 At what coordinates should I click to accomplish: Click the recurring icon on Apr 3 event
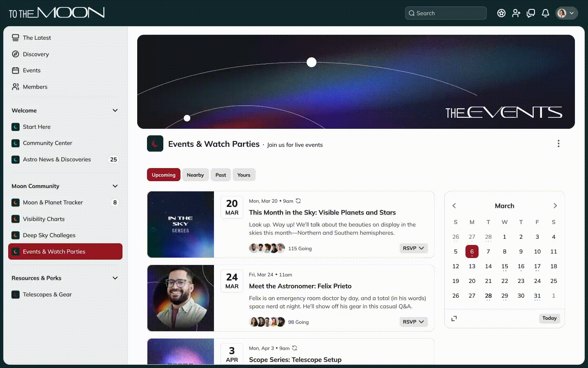pos(294,348)
